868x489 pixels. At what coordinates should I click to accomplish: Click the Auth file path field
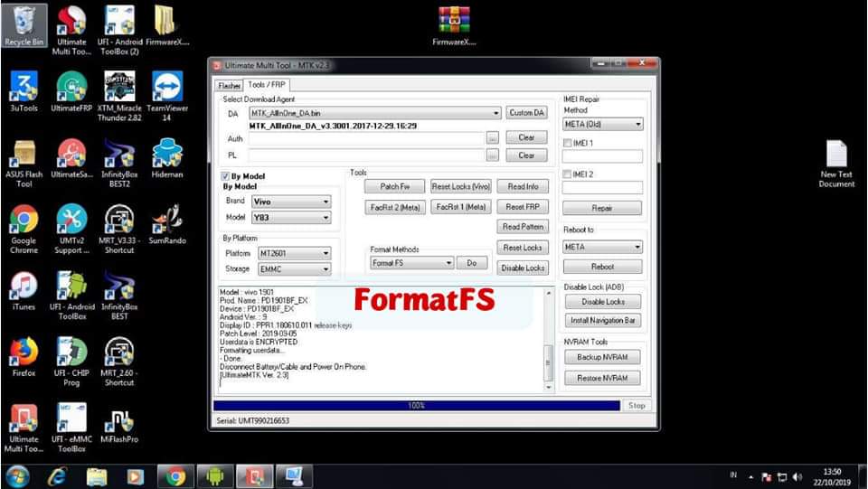pos(366,138)
